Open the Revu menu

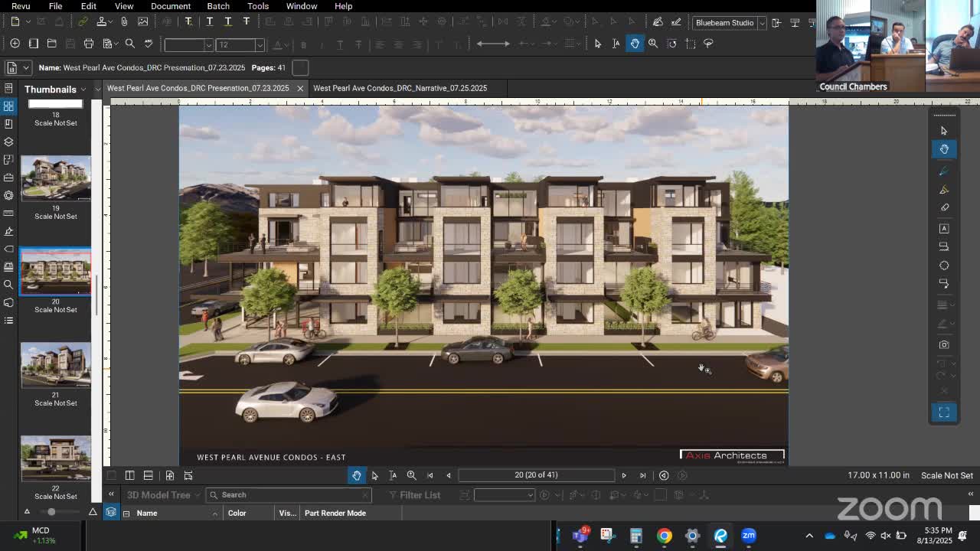(21, 6)
